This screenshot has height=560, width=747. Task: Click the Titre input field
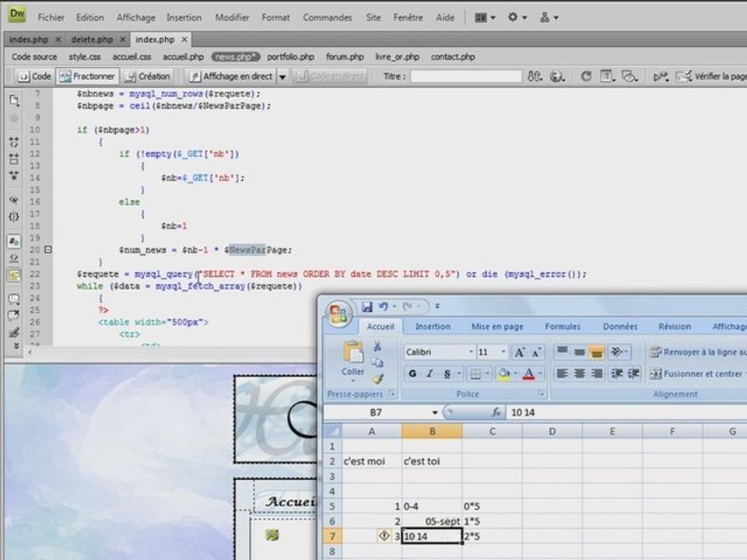tap(466, 76)
